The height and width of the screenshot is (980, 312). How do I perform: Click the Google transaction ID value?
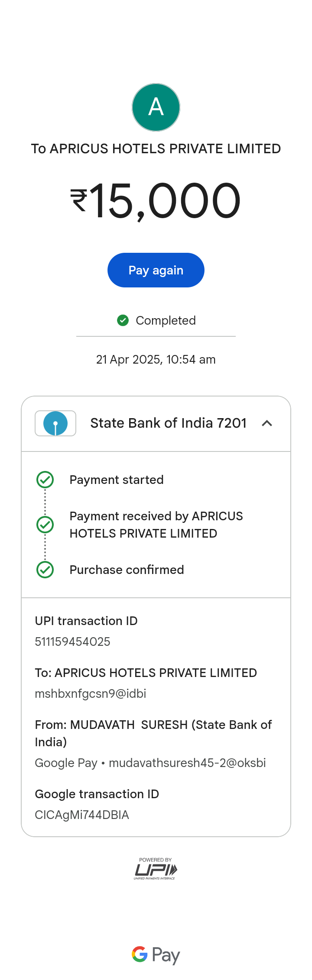coord(82,815)
